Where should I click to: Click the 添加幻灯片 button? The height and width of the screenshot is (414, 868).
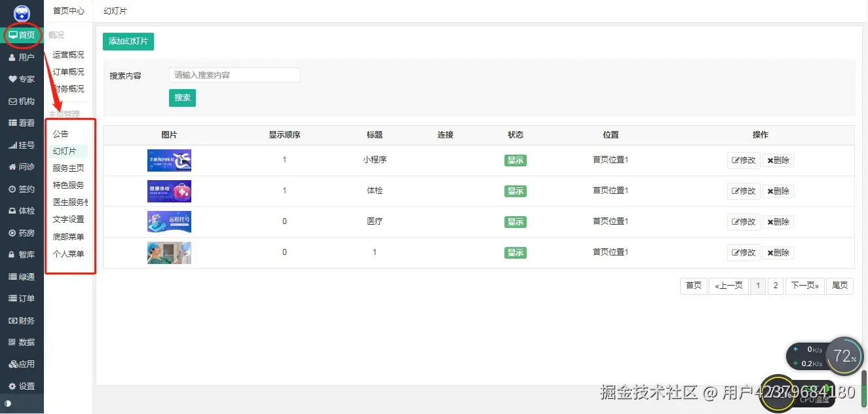click(x=128, y=41)
